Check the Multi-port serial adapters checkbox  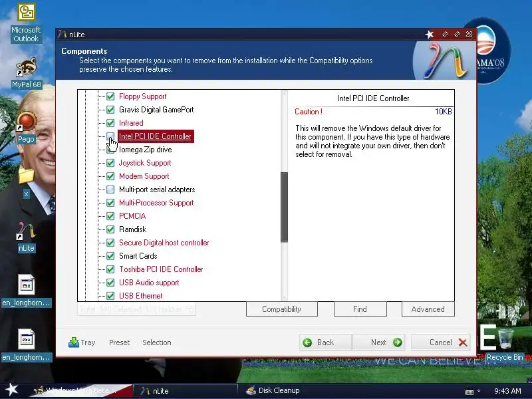[x=110, y=190]
